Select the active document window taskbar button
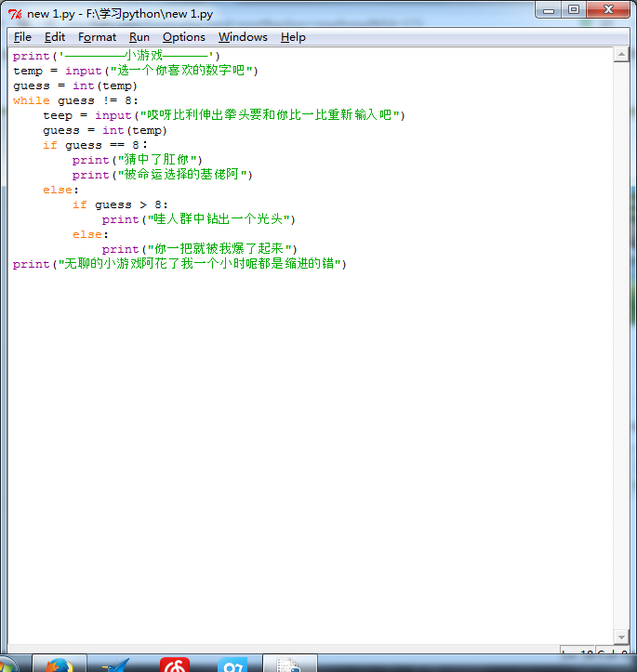The height and width of the screenshot is (672, 637). 289,665
